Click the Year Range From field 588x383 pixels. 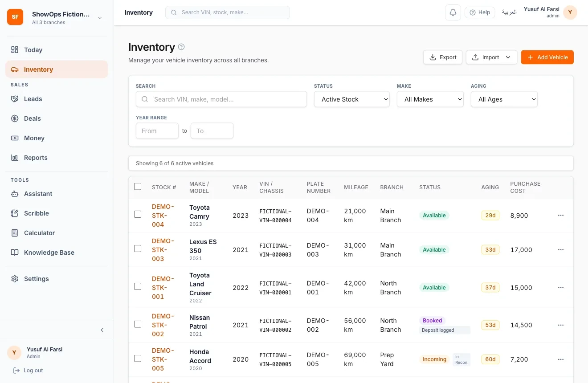coord(157,131)
